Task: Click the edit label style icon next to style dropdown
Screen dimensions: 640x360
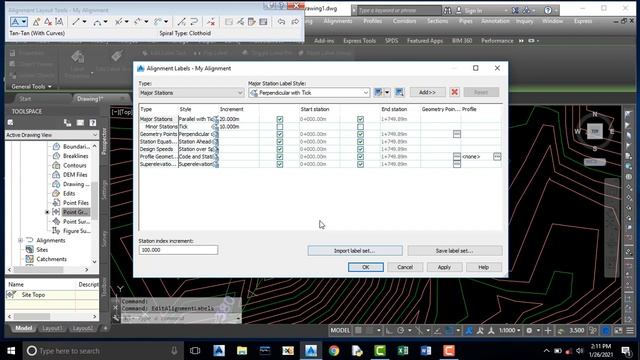Action: [x=378, y=92]
